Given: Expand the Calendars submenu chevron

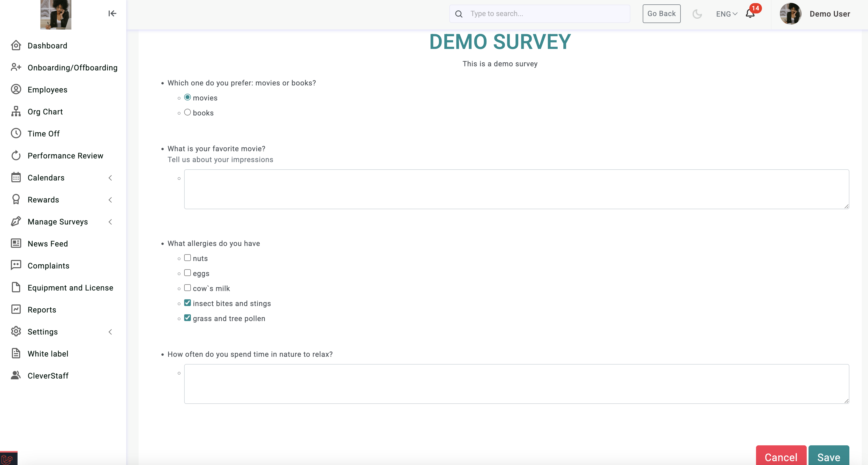Looking at the screenshot, I should click(x=110, y=178).
